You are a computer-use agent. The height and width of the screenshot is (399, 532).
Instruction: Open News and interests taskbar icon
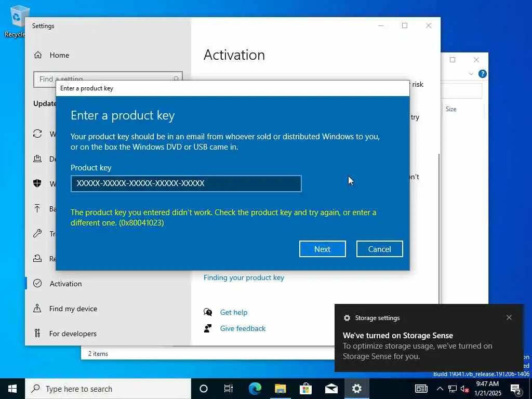click(421, 389)
